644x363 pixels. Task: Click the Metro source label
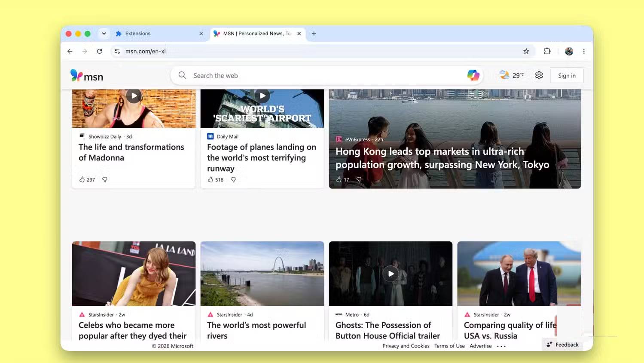click(352, 314)
